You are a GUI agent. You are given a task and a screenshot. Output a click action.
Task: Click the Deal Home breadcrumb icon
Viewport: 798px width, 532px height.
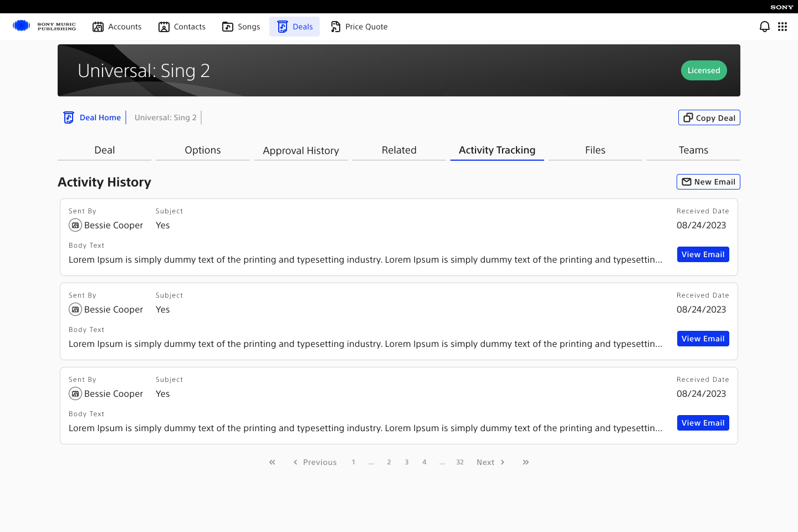(x=69, y=117)
